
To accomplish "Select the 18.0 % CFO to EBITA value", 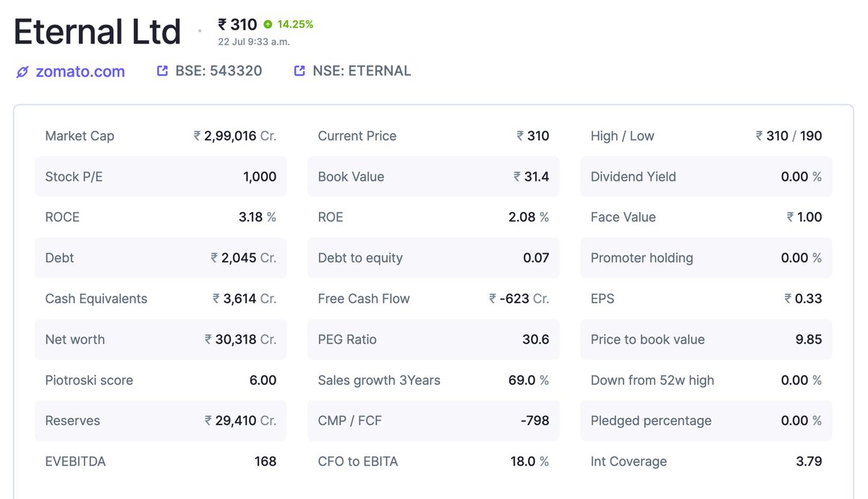I will point(529,461).
